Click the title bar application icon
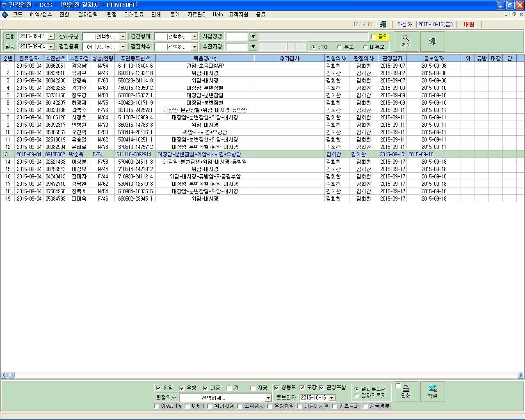Image resolution: width=525 pixels, height=420 pixels. (4, 5)
